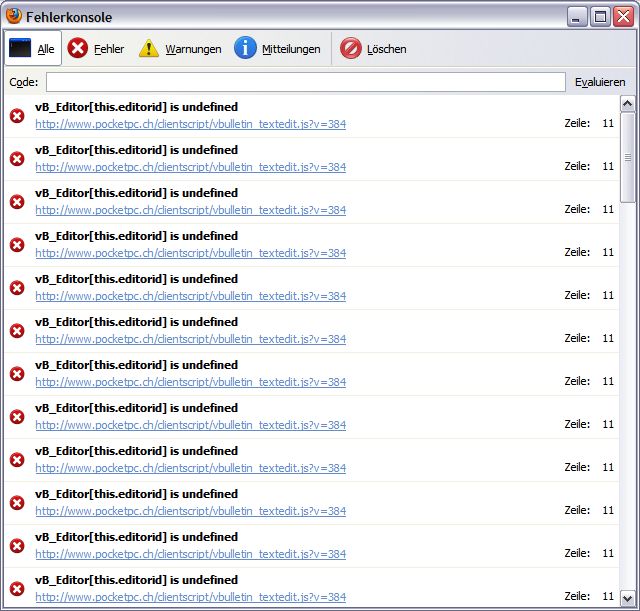Viewport: 640px width, 611px height.
Task: Filter console to Fehler only
Action: pos(96,49)
